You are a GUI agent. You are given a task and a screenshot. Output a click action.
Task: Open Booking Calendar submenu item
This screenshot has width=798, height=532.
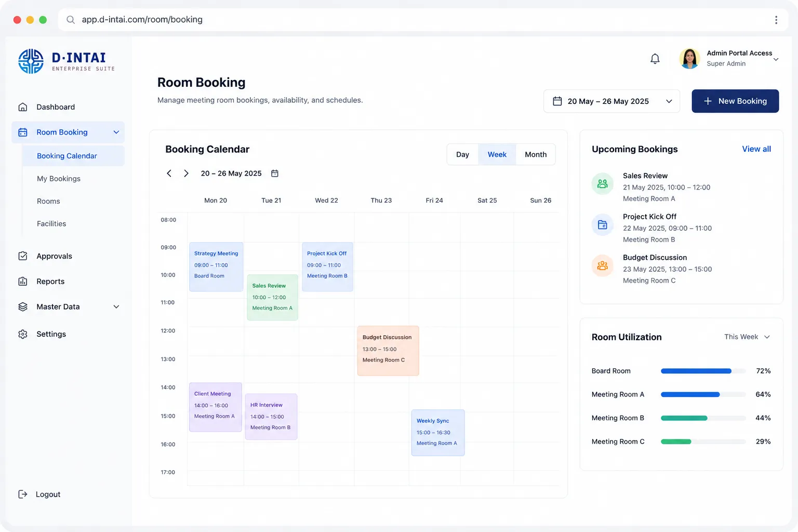73,156
